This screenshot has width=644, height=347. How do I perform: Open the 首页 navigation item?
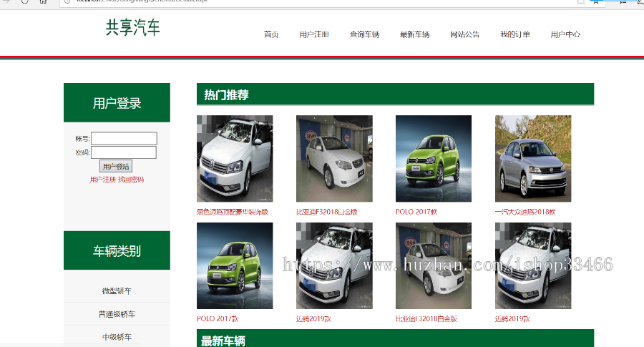[x=271, y=34]
